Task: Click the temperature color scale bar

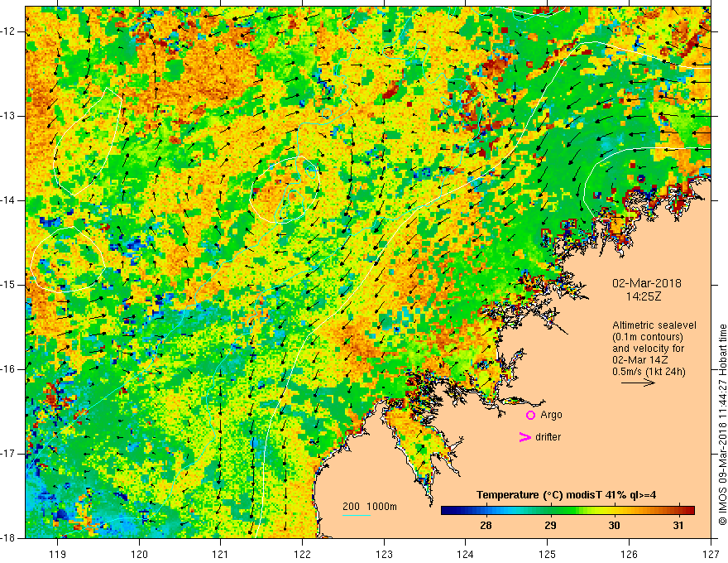Action: (568, 510)
